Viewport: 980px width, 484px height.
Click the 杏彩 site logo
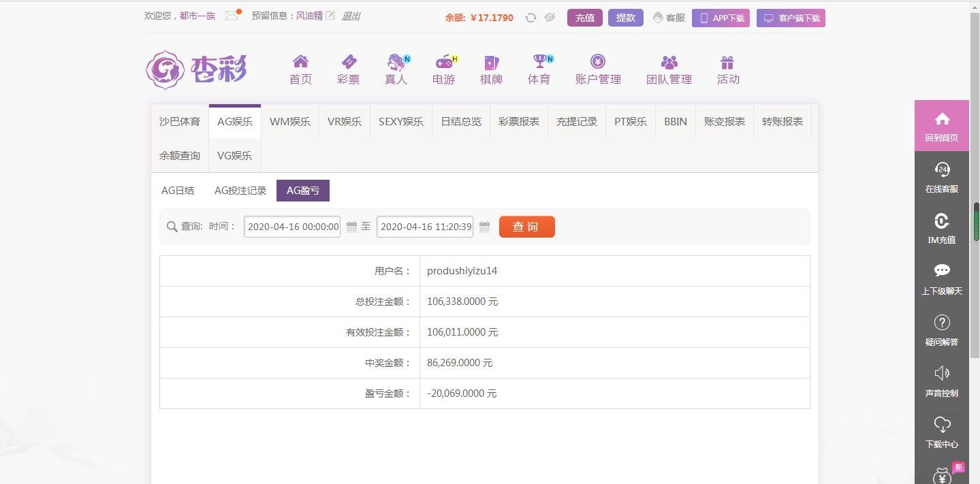tap(196, 69)
